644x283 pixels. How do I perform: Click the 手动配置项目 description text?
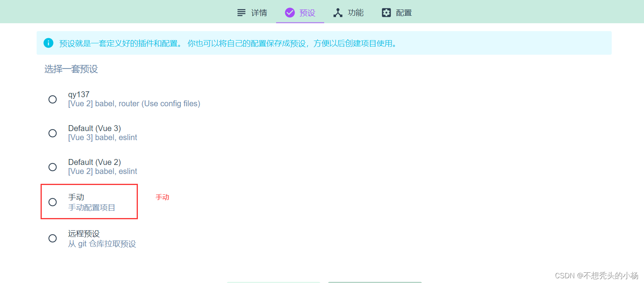(92, 207)
